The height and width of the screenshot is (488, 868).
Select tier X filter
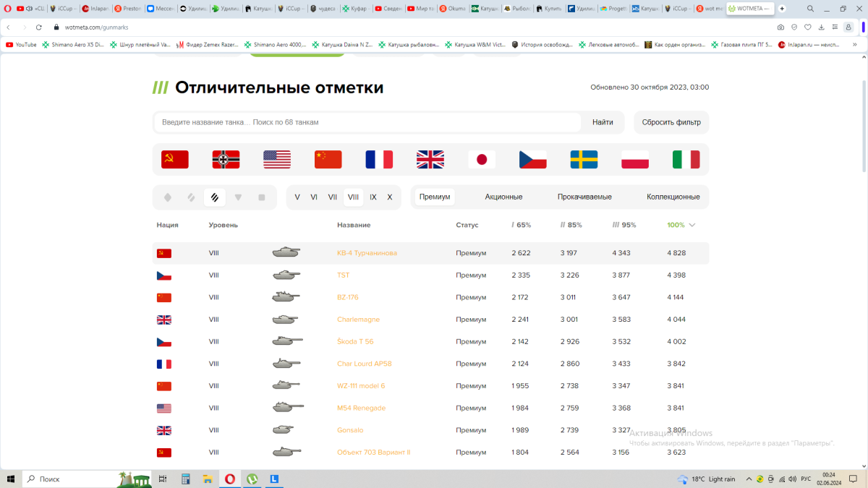[390, 197]
